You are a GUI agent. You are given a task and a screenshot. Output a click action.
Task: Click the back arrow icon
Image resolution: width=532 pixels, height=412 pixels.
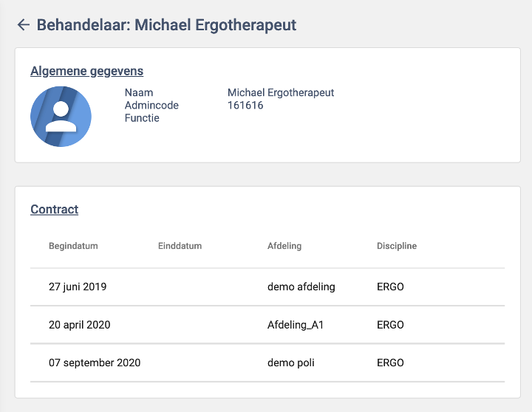pos(23,25)
